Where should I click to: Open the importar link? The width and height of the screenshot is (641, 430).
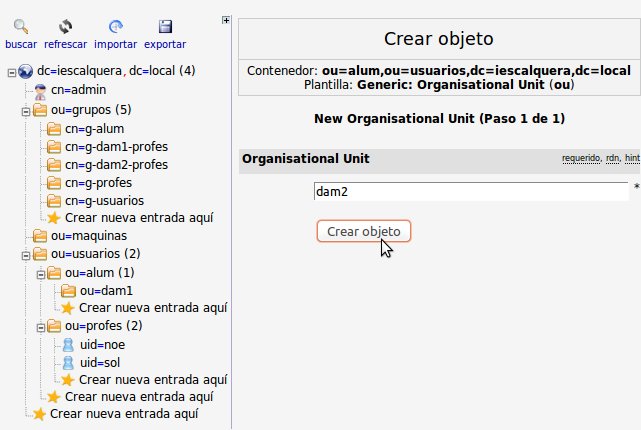(x=116, y=44)
